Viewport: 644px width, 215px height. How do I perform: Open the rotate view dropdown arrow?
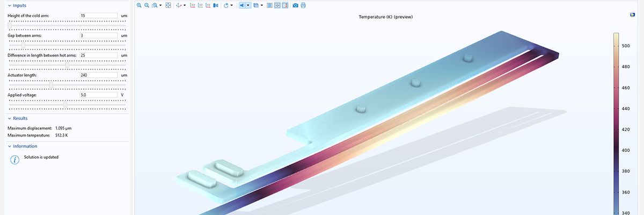pos(232,5)
